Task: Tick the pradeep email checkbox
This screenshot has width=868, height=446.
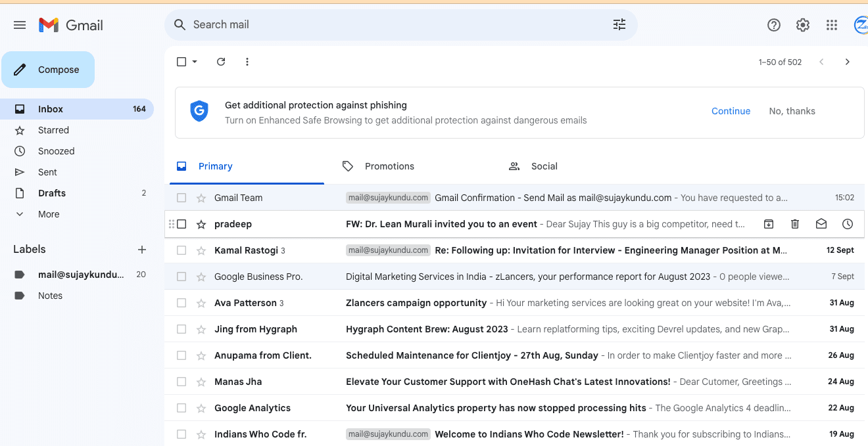Action: 181,224
